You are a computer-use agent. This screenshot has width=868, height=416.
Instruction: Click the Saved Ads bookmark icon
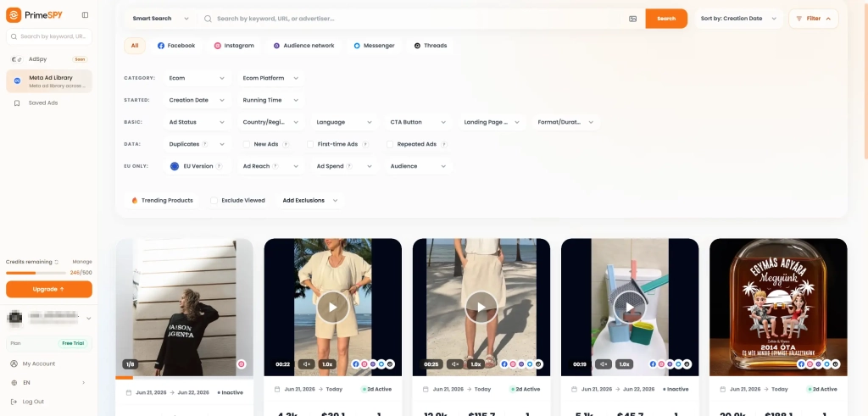click(x=17, y=103)
